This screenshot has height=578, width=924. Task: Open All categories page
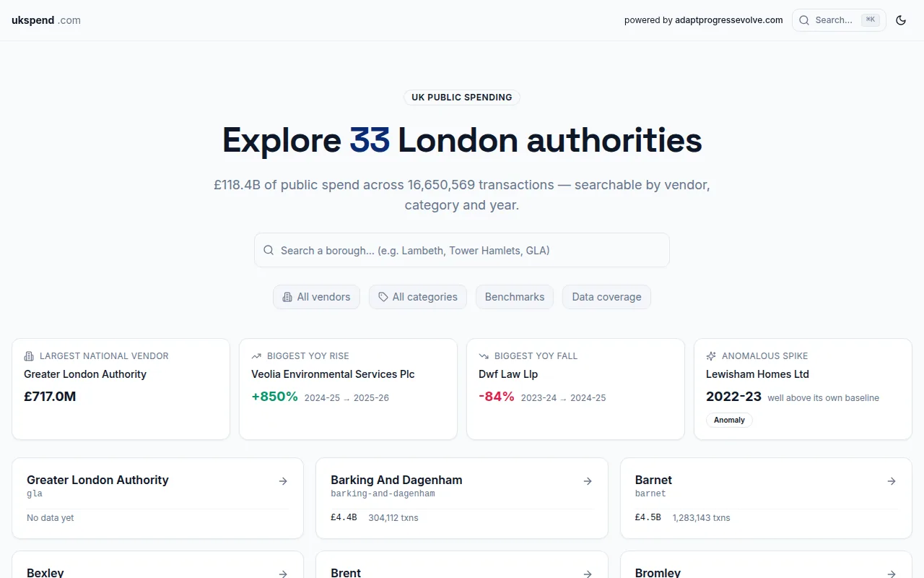[418, 297]
